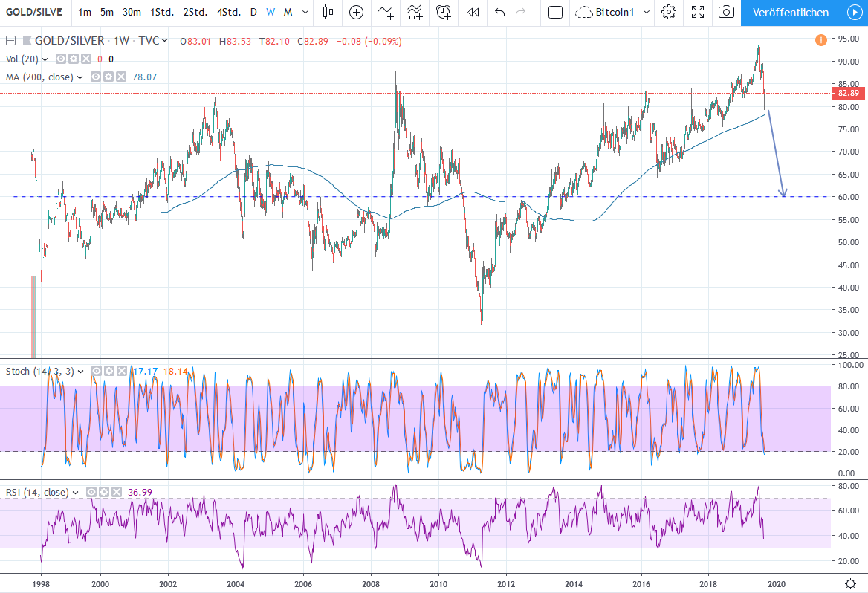Viewport: 868px width, 593px height.
Task: Click the MA value 78.07
Action: (144, 77)
